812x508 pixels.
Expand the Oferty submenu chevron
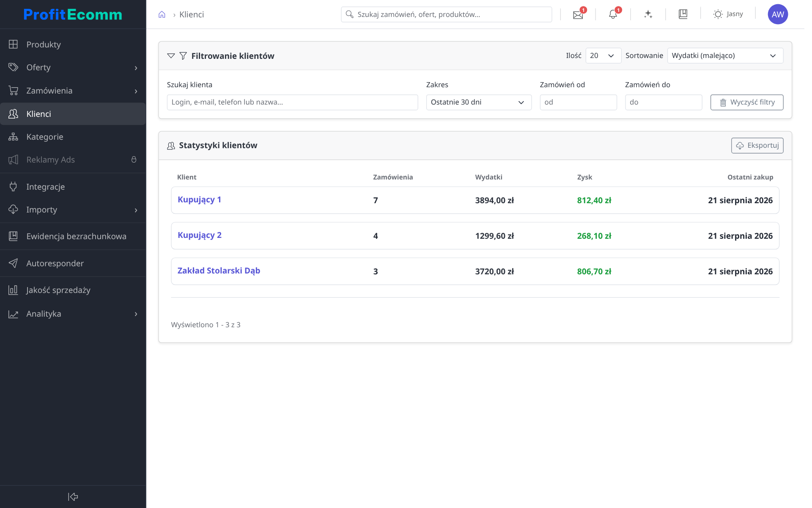point(136,68)
